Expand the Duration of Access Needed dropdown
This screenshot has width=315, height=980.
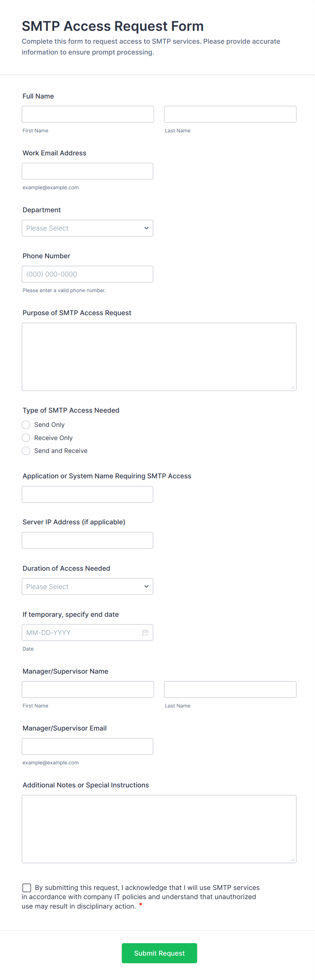point(87,587)
